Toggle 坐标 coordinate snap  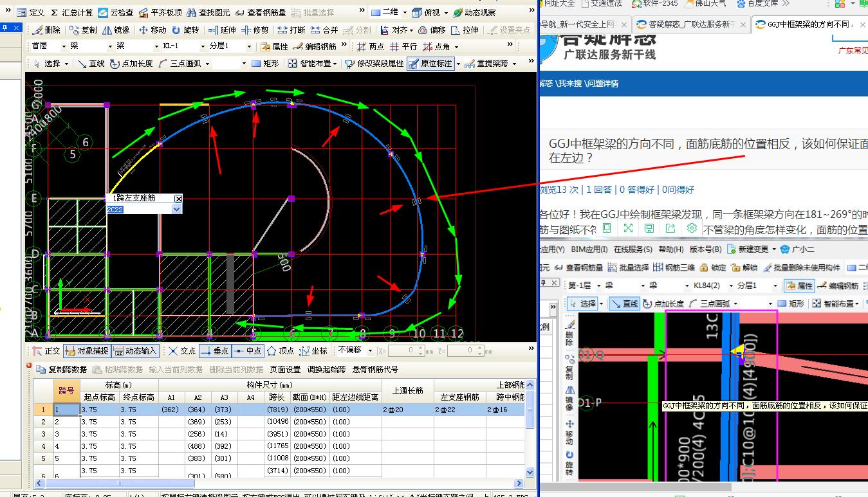click(313, 351)
